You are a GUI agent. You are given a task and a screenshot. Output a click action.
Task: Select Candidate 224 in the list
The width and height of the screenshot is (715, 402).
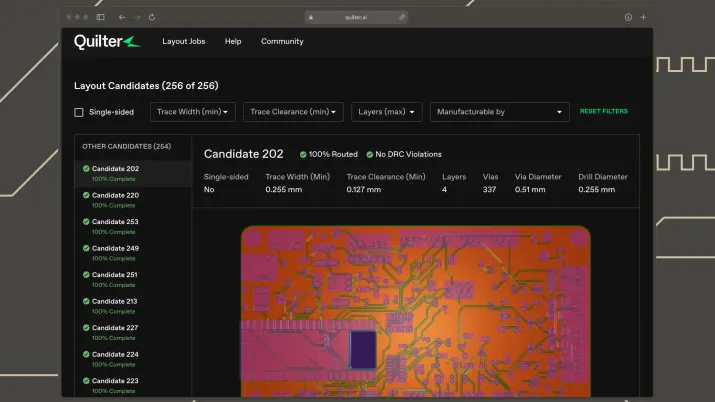(133, 359)
